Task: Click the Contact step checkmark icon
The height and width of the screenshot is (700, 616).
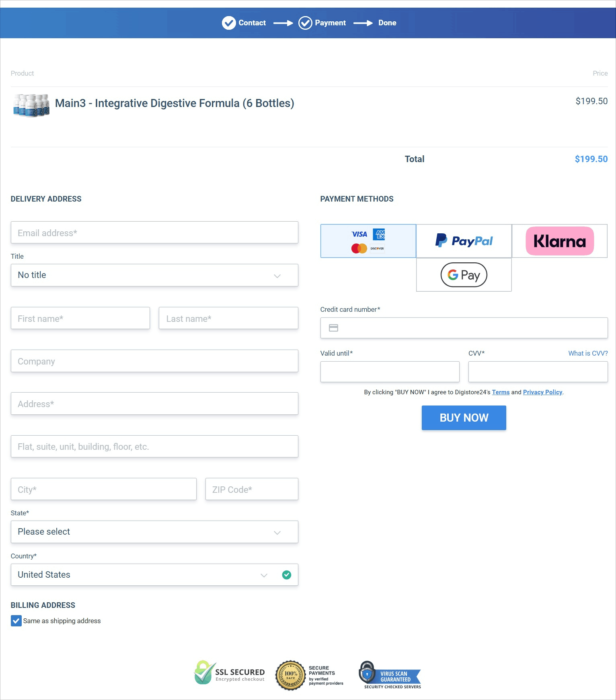Action: click(x=229, y=23)
